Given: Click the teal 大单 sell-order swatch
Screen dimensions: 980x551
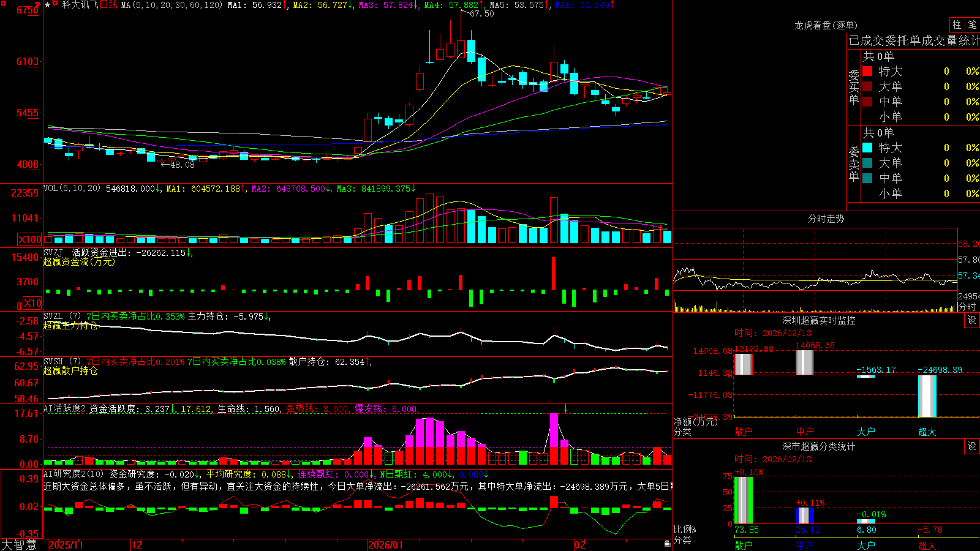Looking at the screenshot, I should [x=867, y=163].
